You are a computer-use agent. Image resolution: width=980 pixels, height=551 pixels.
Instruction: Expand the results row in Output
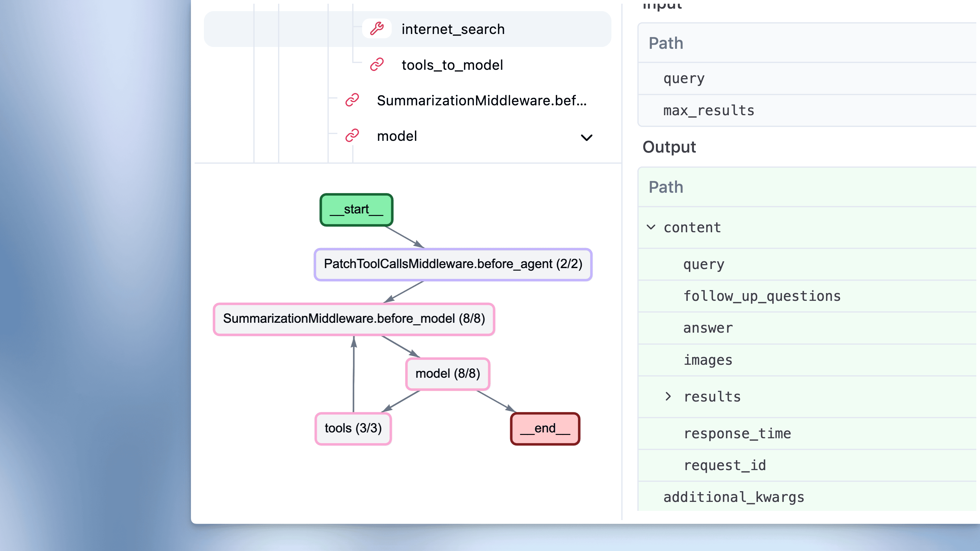(x=668, y=396)
